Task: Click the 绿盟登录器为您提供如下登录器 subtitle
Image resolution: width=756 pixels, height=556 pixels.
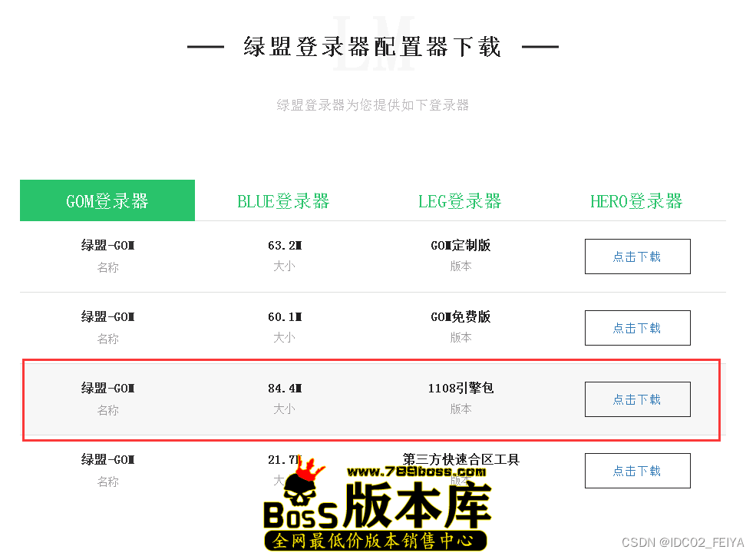Action: coord(372,105)
